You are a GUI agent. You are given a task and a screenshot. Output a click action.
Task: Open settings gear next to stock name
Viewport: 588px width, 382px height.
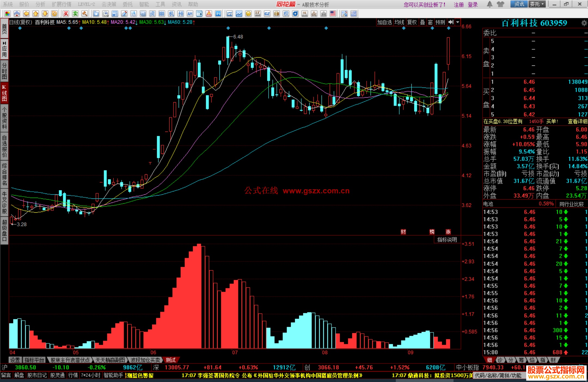[584, 23]
